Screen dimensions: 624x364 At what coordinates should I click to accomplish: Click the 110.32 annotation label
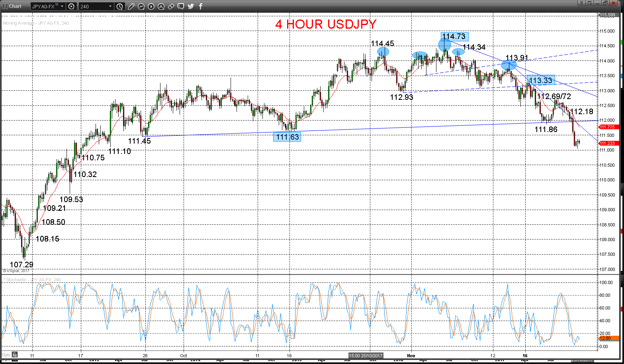(85, 174)
